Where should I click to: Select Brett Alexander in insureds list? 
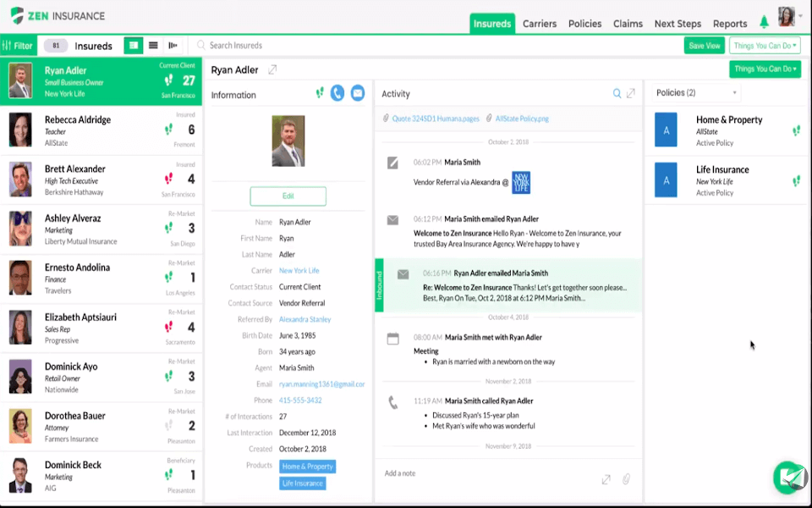tap(101, 179)
